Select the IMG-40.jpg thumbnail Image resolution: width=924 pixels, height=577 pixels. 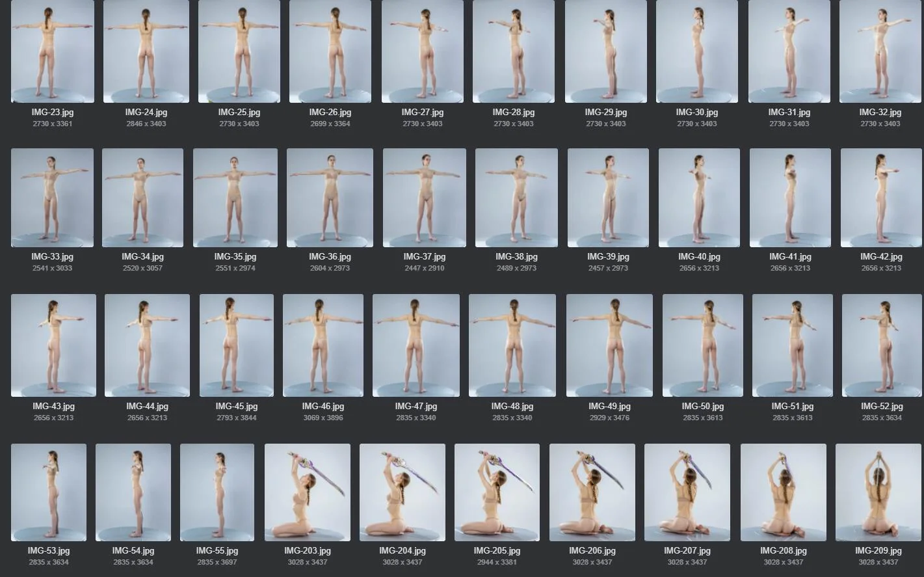click(700, 198)
